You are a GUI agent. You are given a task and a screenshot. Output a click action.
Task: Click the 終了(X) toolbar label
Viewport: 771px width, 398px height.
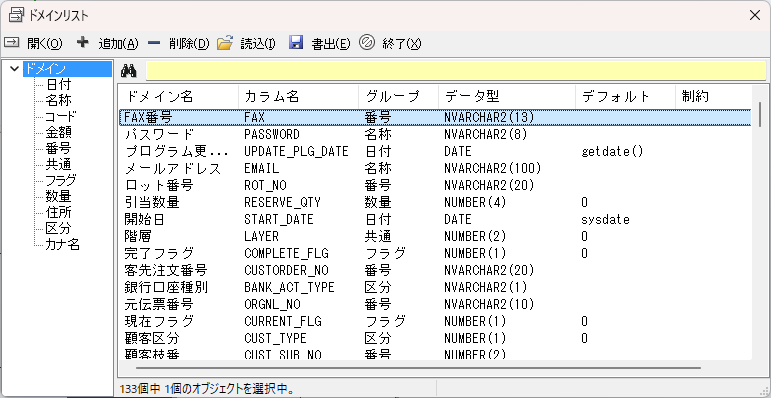pos(402,44)
